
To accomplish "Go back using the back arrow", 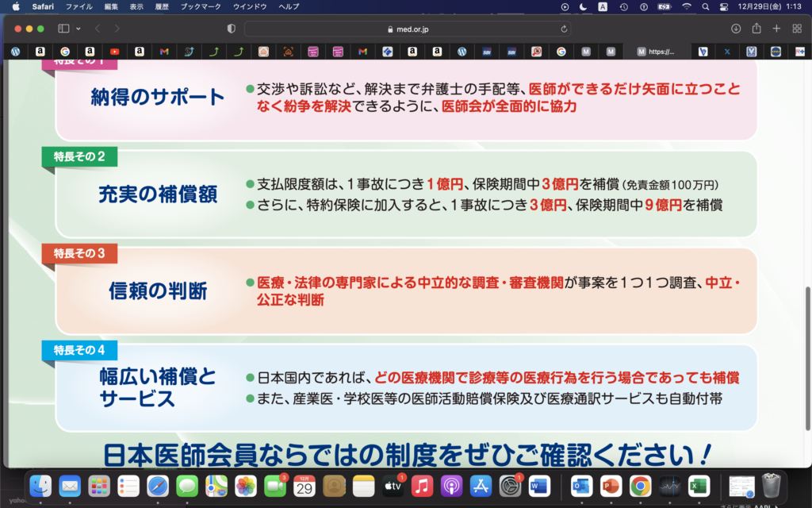I will click(x=98, y=28).
